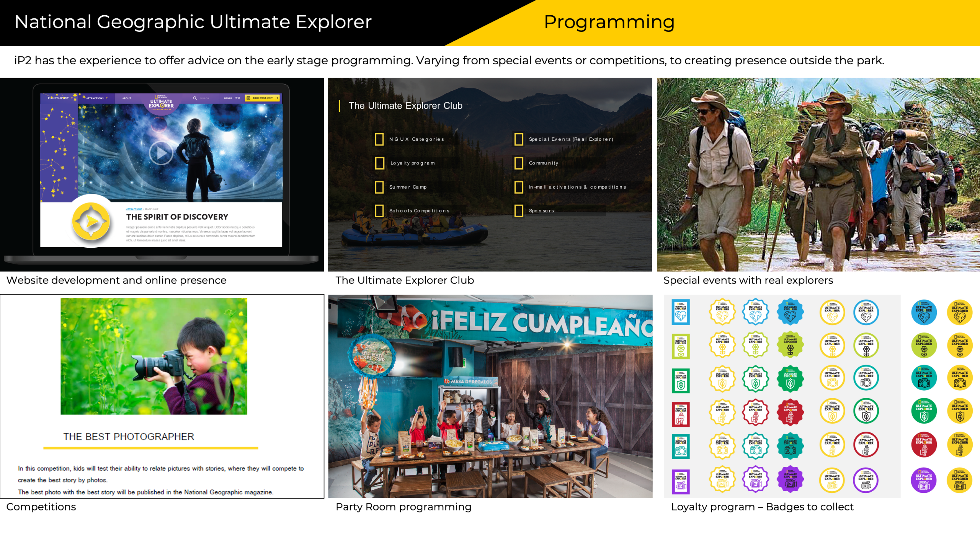Open the About menu item
Screen dimensions: 980x551
(x=127, y=98)
